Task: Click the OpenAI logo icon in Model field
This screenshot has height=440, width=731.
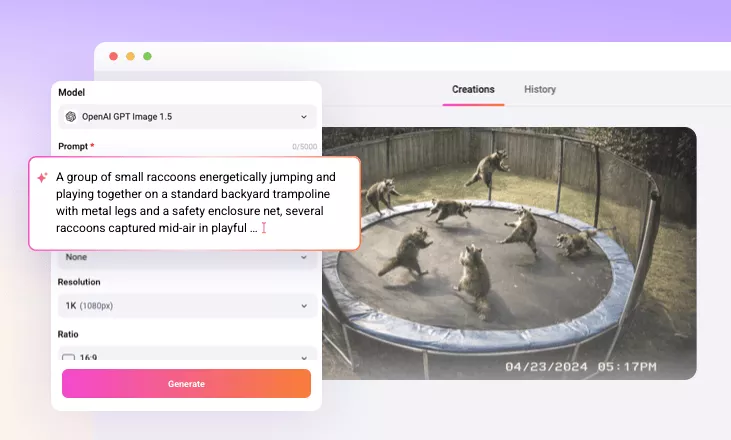Action: [x=71, y=117]
